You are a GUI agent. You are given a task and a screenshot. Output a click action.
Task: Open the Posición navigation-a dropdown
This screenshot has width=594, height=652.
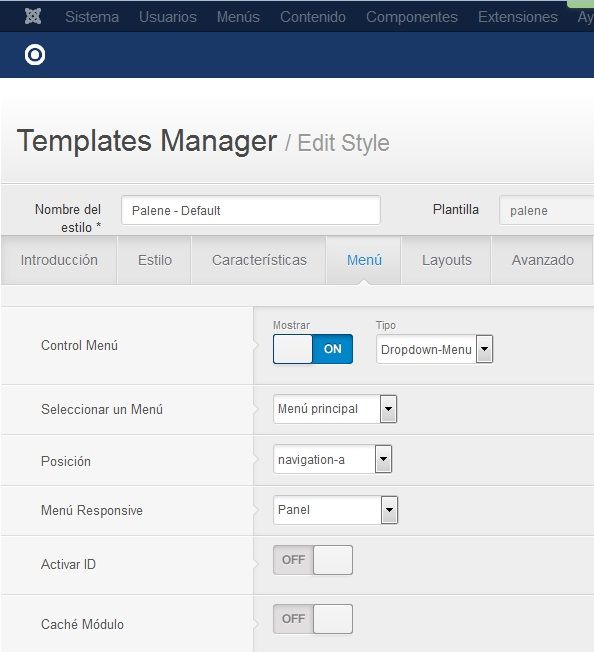click(333, 459)
